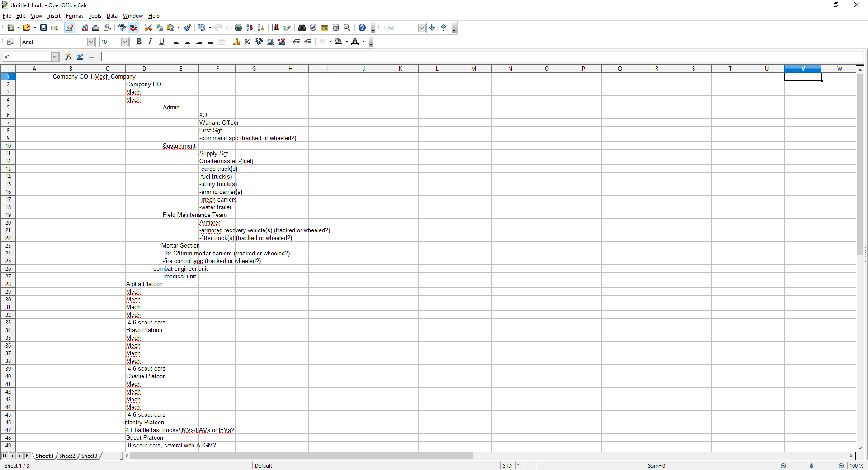Sort Ascending A to Z
868x470 pixels.
(x=250, y=28)
